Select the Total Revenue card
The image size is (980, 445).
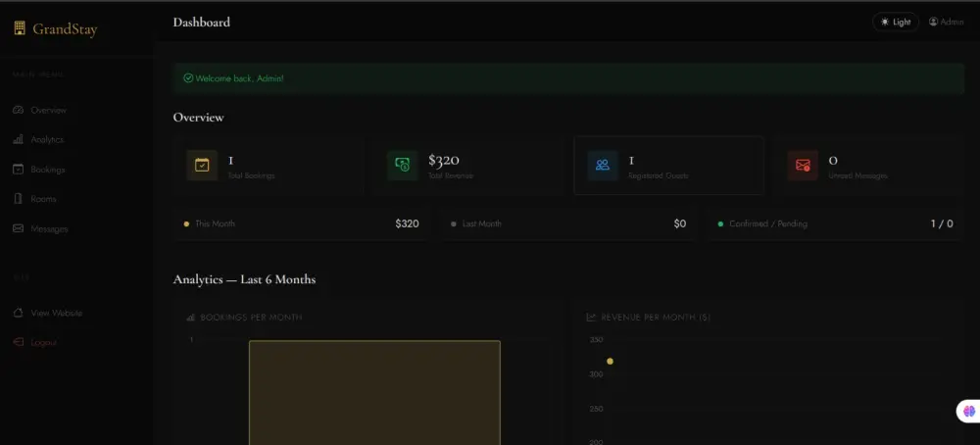click(x=468, y=166)
